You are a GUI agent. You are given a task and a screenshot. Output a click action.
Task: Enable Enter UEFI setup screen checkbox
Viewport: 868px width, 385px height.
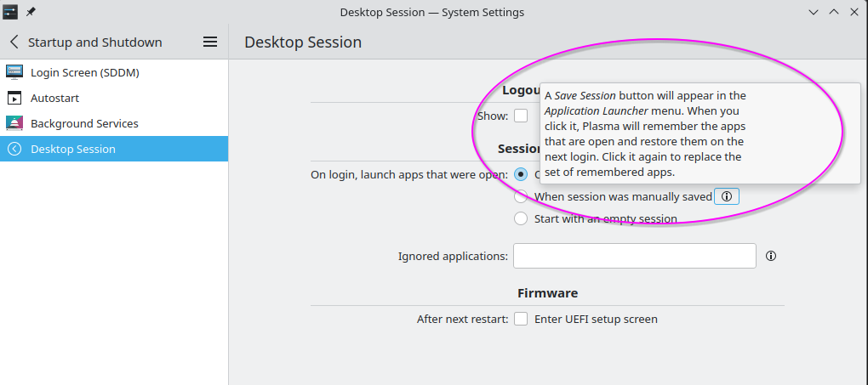click(x=520, y=320)
